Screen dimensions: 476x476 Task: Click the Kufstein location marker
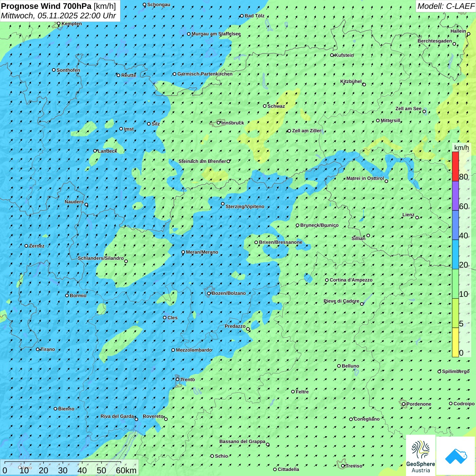coord(332,55)
